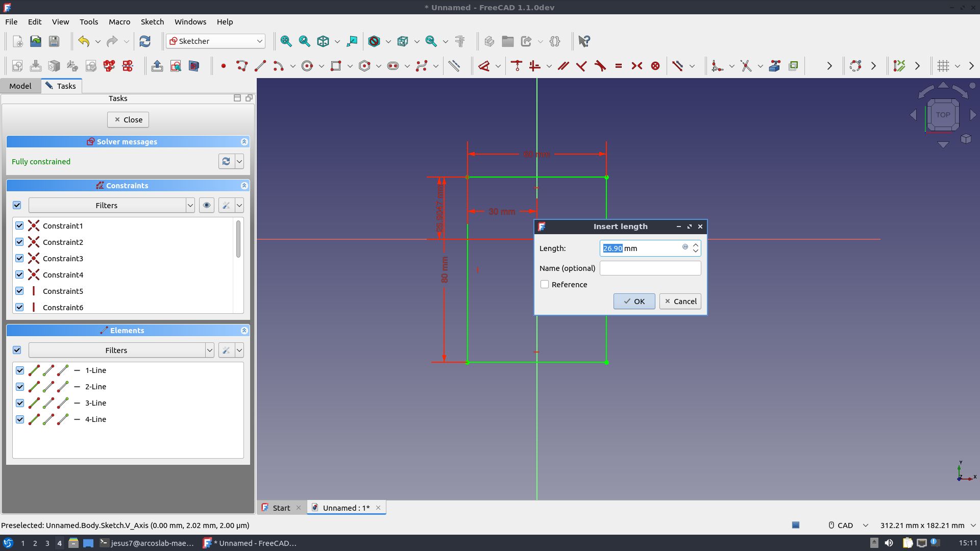The width and height of the screenshot is (980, 551).
Task: Click the isometric view cube icon
Action: (x=323, y=41)
